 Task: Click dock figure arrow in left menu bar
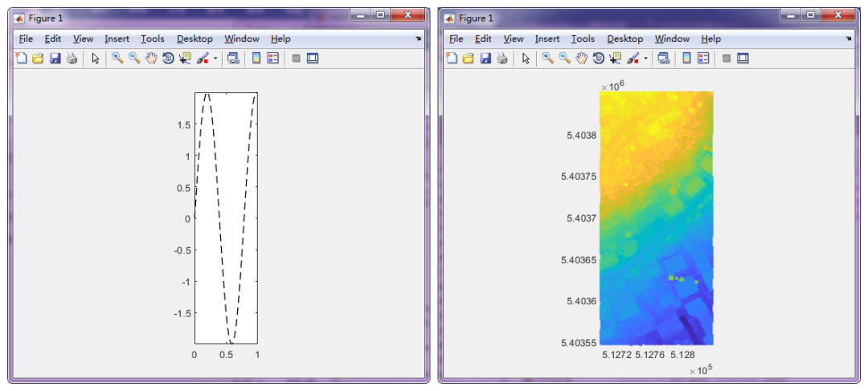[419, 39]
